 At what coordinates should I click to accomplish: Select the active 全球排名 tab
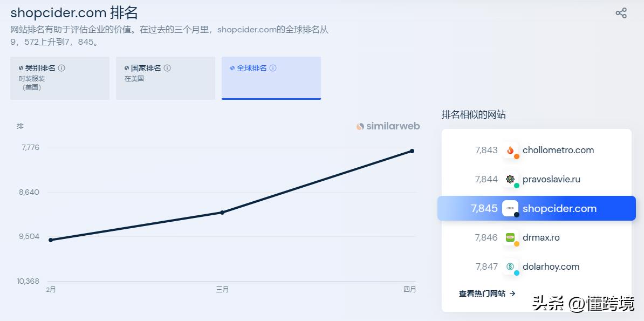pos(271,78)
